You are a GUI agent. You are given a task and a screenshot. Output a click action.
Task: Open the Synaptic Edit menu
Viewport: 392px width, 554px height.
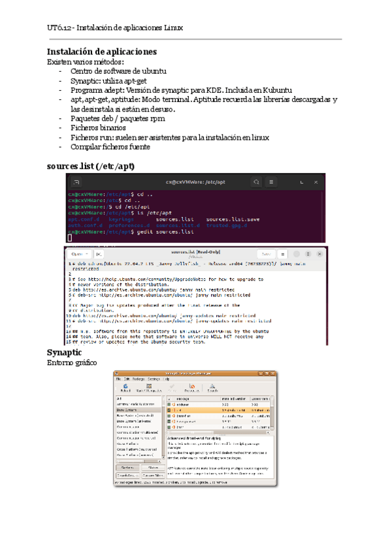(x=127, y=379)
